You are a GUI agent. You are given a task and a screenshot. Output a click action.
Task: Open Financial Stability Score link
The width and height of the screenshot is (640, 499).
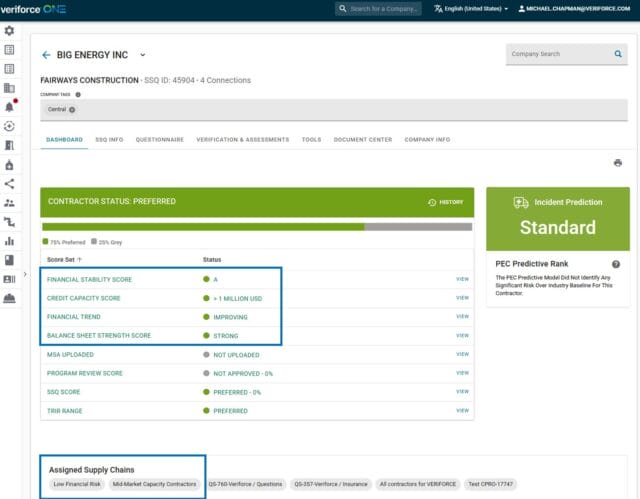89,279
